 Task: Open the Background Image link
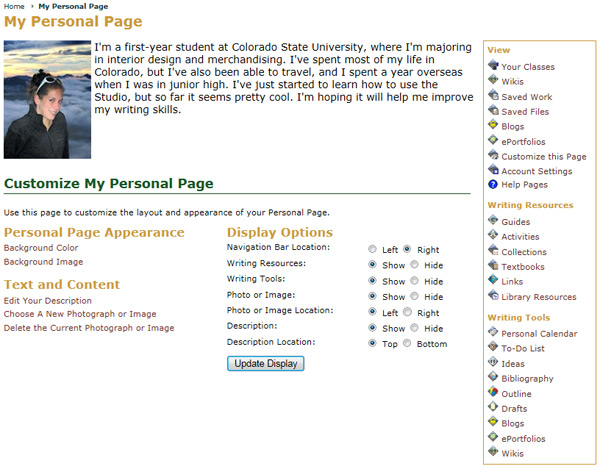43,262
